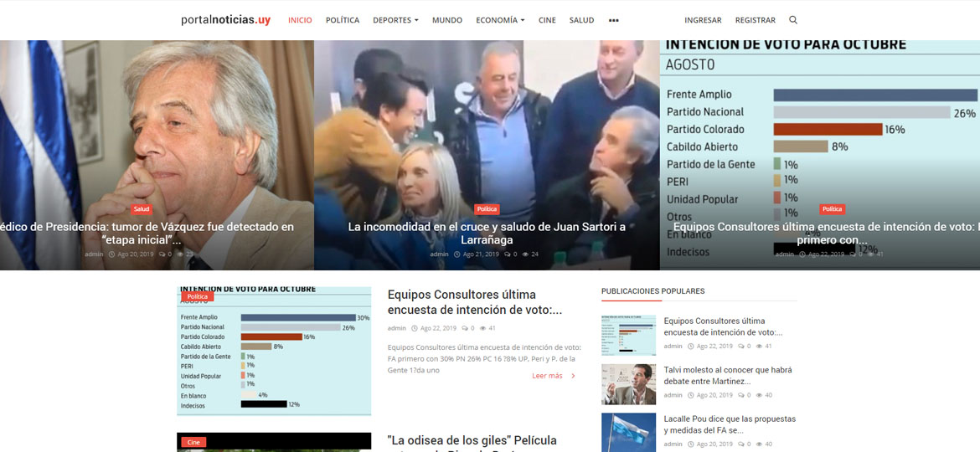
Task: Click the REGISTRAR sign-up link
Action: (755, 20)
